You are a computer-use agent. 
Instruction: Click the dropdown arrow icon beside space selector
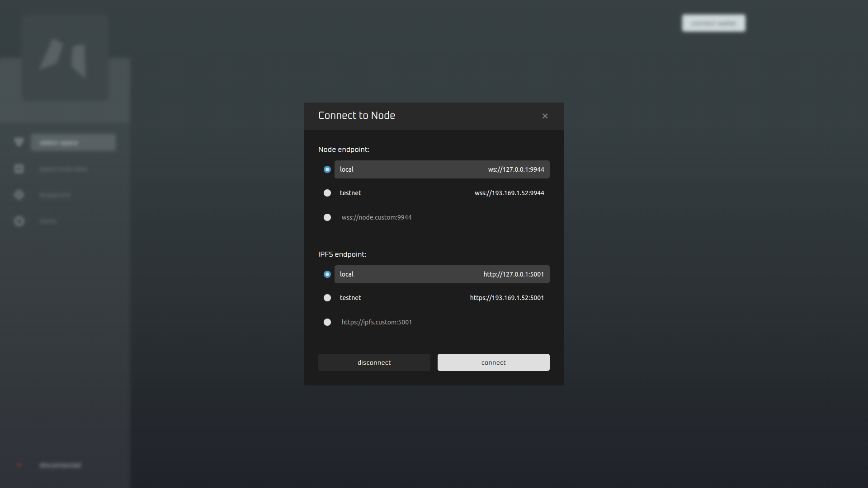[x=19, y=142]
